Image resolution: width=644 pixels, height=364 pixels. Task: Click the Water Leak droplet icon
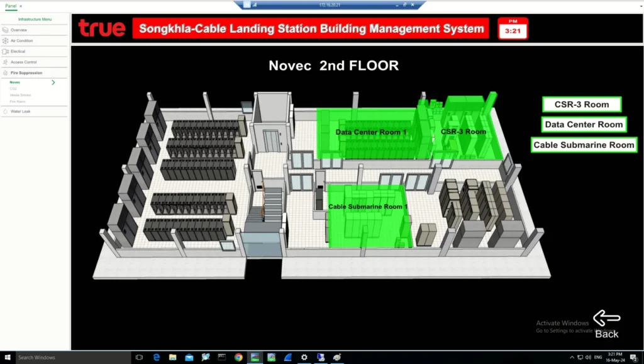[5, 111]
